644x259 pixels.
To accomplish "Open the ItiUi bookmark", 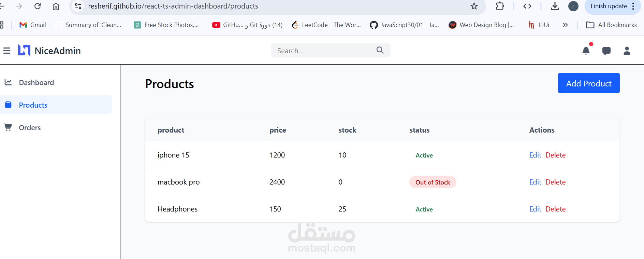I will 539,25.
